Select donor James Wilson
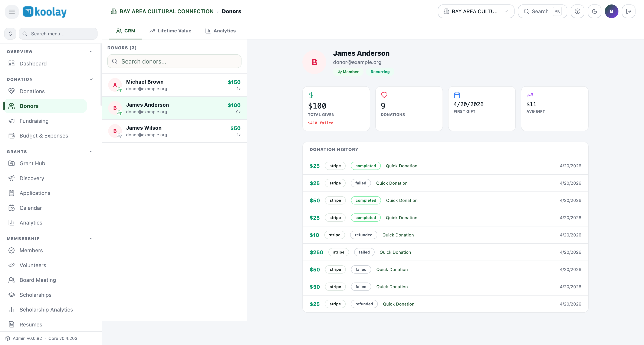This screenshot has height=345, width=644. click(x=174, y=131)
